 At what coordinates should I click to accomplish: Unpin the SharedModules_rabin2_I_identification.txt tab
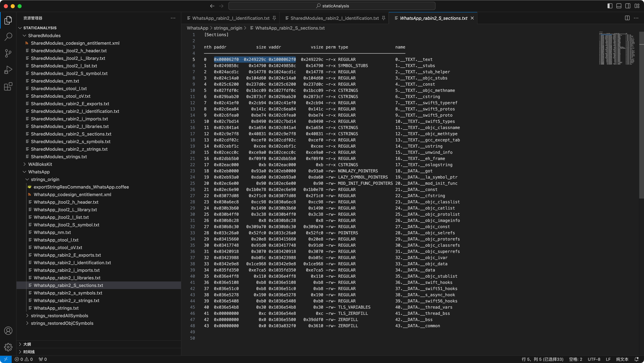coord(384,18)
